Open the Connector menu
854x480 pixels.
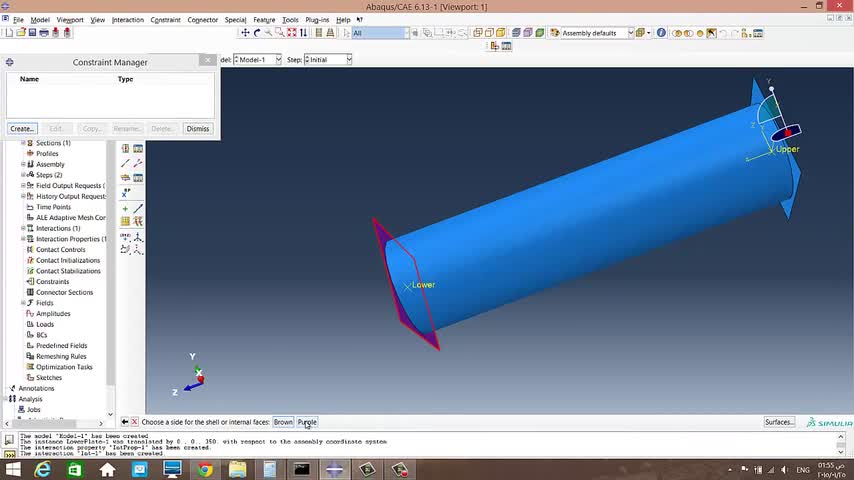[x=203, y=20]
